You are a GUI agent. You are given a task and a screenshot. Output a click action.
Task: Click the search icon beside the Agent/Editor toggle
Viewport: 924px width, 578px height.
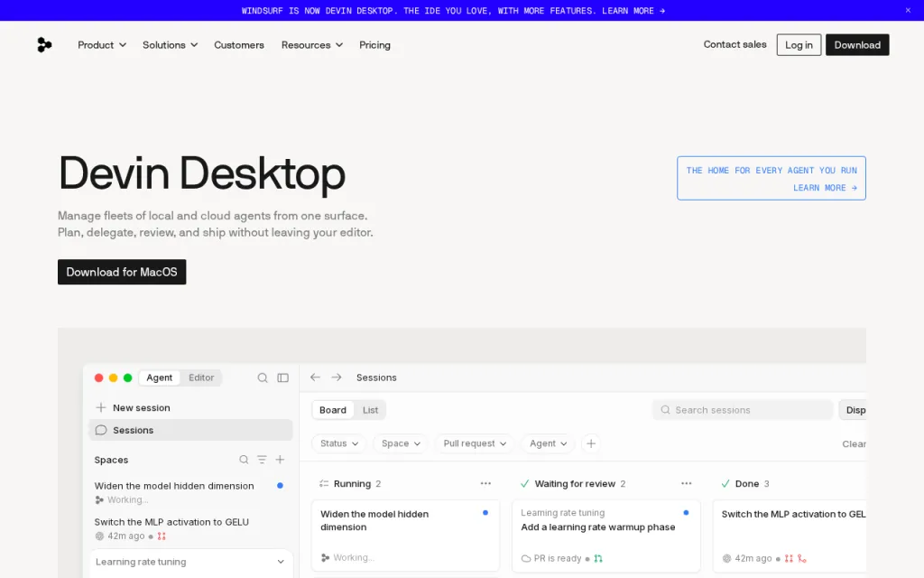coord(263,378)
